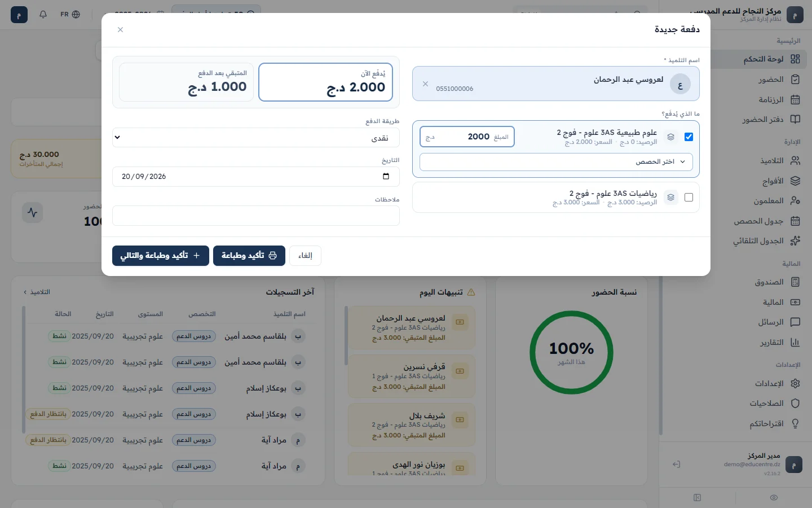Click the ملاحظات notes input field
Image resolution: width=812 pixels, height=508 pixels.
tap(256, 216)
